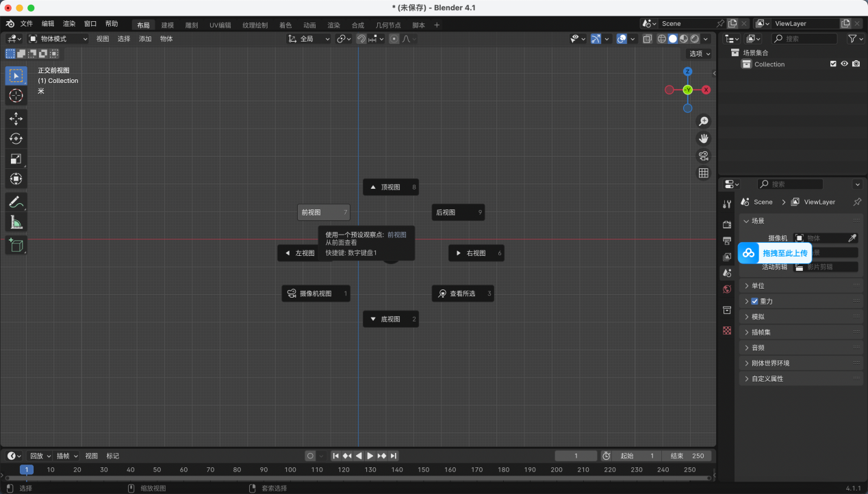Open the Output properties tab (printer icon)
This screenshot has width=868, height=494.
tap(727, 241)
